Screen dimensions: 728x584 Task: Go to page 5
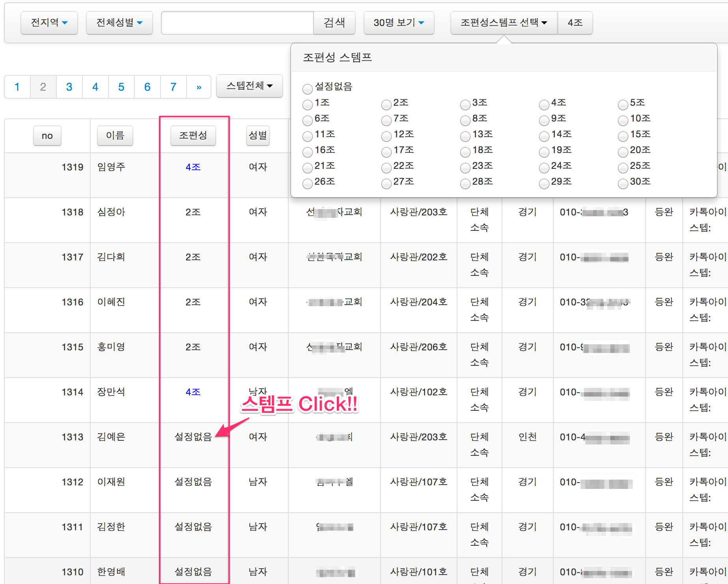pyautogui.click(x=121, y=87)
